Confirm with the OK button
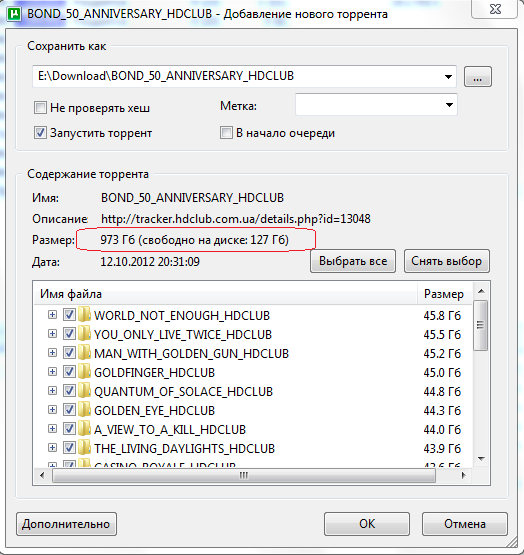Screen dimensions: 524x555 (x=367, y=524)
